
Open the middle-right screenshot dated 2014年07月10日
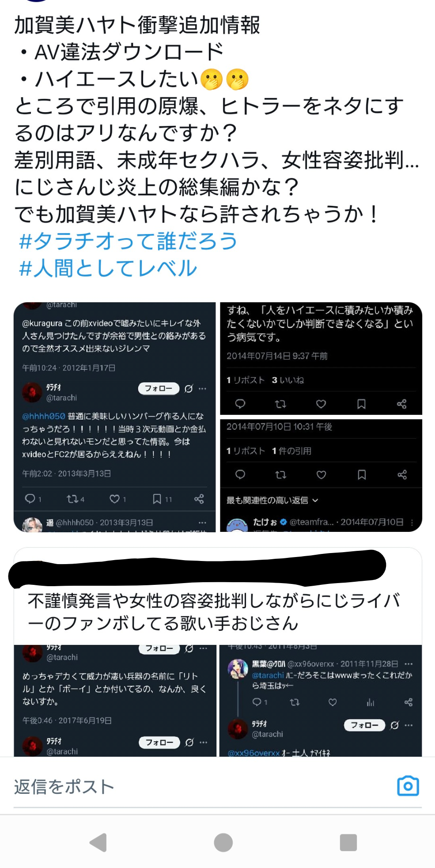pyautogui.click(x=321, y=475)
